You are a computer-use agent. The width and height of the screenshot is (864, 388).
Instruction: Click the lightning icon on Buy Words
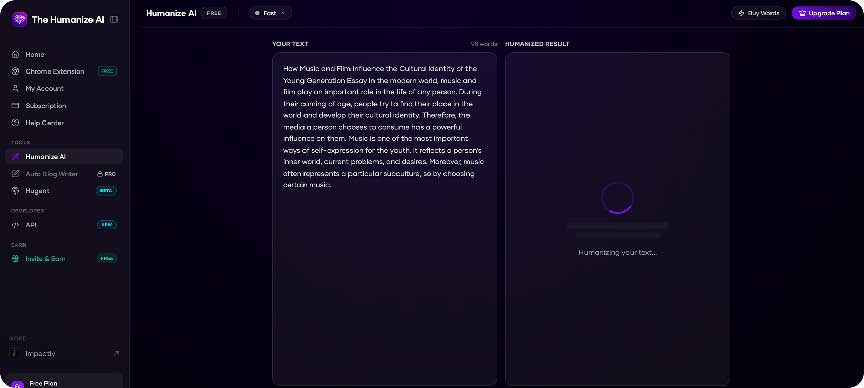pos(741,13)
